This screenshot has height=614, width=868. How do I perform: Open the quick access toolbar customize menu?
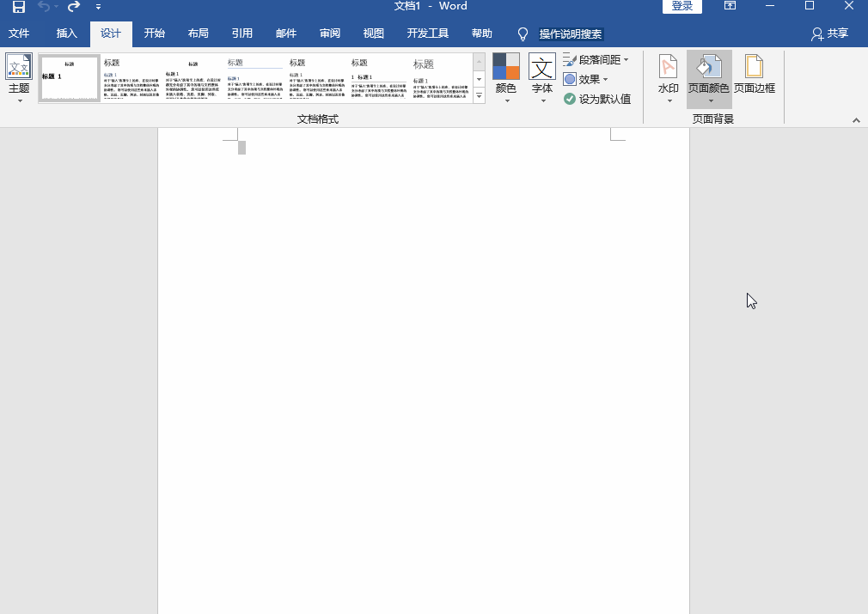[x=97, y=7]
